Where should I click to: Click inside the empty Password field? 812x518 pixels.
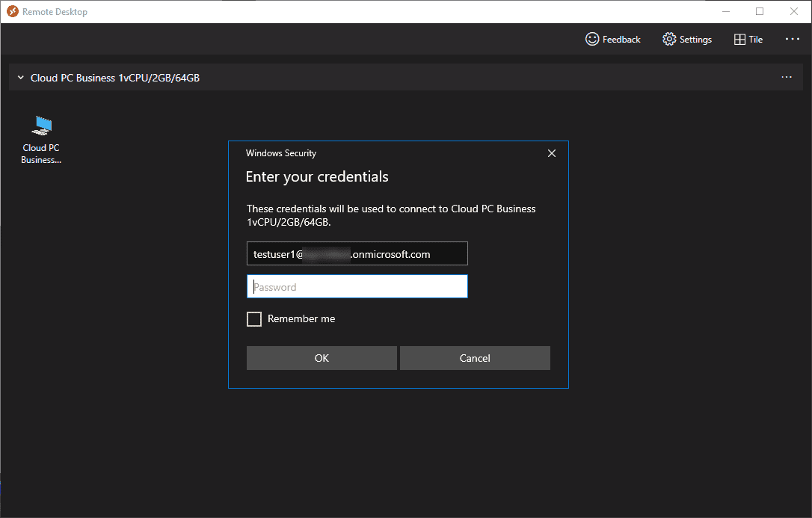357,286
